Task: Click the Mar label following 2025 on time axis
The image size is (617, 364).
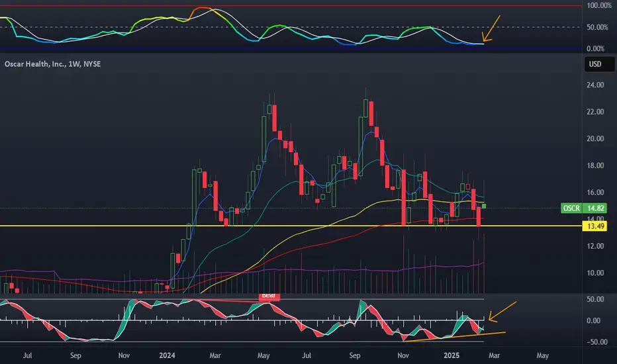Action: tap(495, 355)
